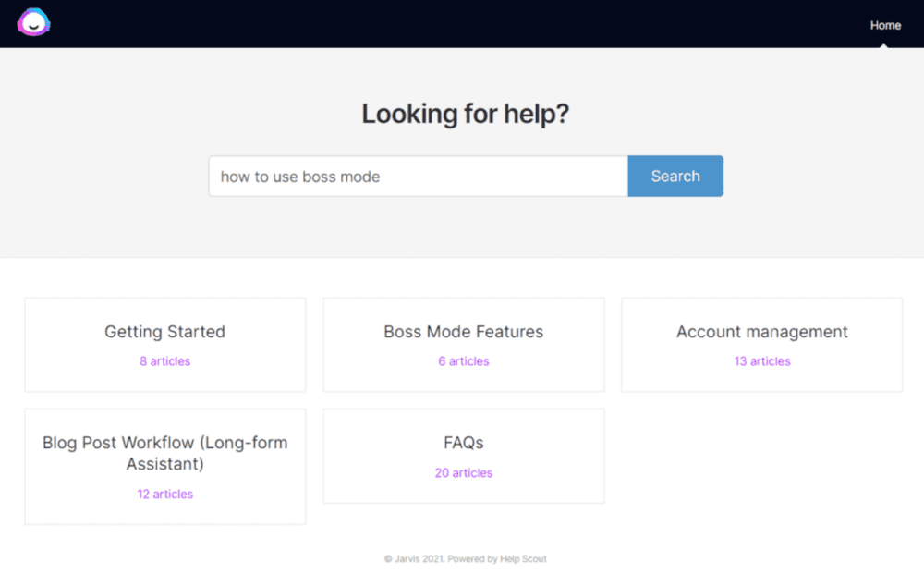
Task: Click the "© Jarvis 2021." footer text
Action: tap(415, 558)
